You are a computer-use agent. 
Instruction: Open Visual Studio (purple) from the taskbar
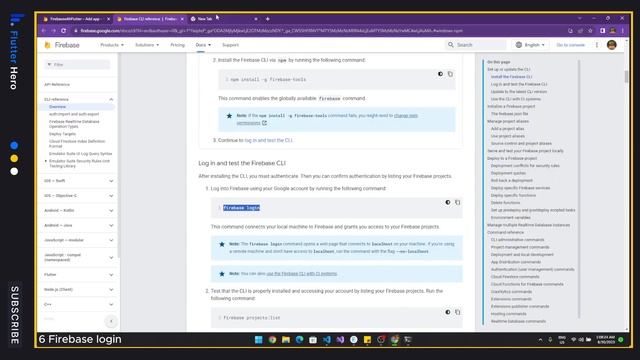click(340, 340)
